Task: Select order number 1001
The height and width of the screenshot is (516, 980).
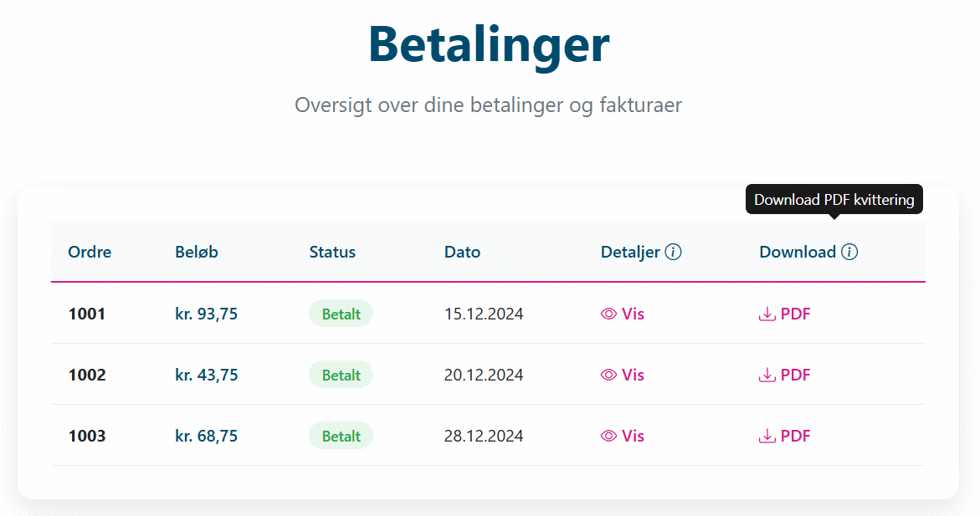Action: tap(87, 314)
